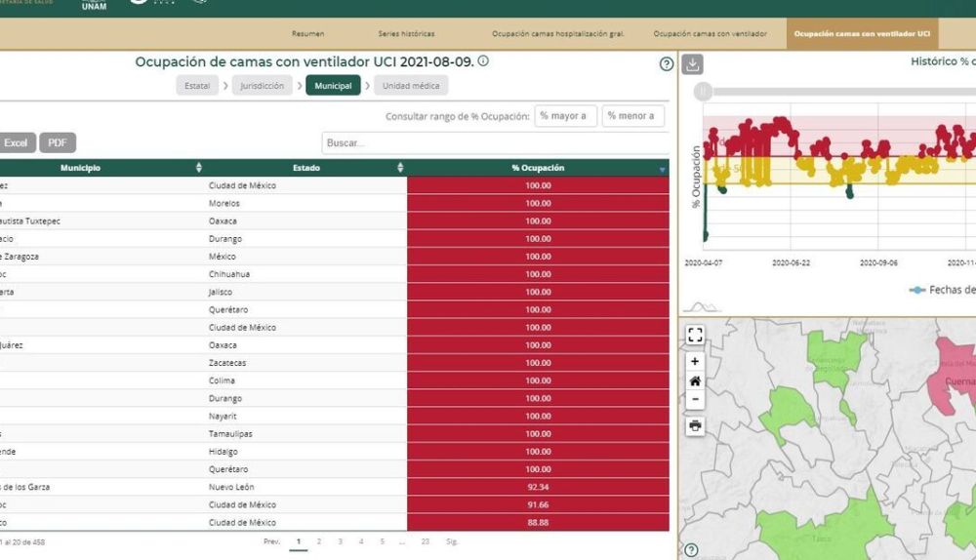Select the Unidad médica level button
Viewport: 976px width, 560px height.
pos(411,86)
